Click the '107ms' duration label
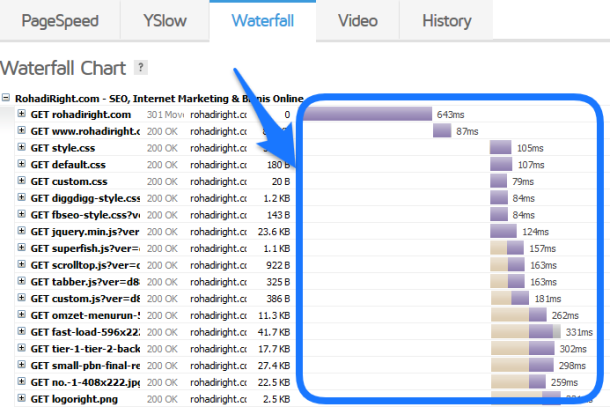610x407 pixels. click(x=531, y=165)
